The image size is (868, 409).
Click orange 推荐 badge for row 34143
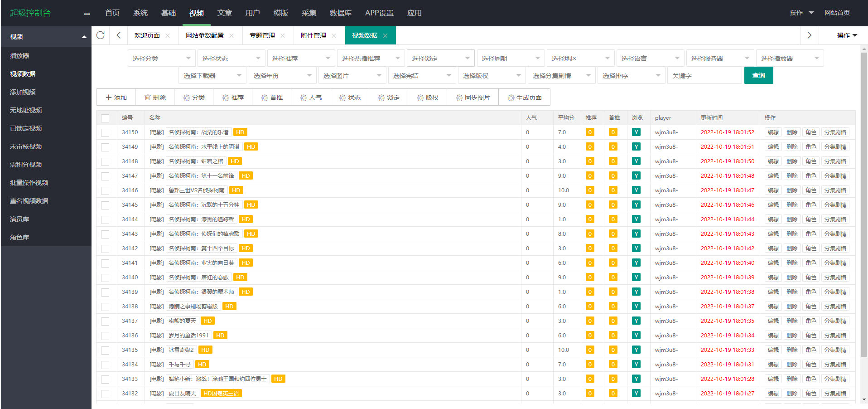(x=590, y=234)
